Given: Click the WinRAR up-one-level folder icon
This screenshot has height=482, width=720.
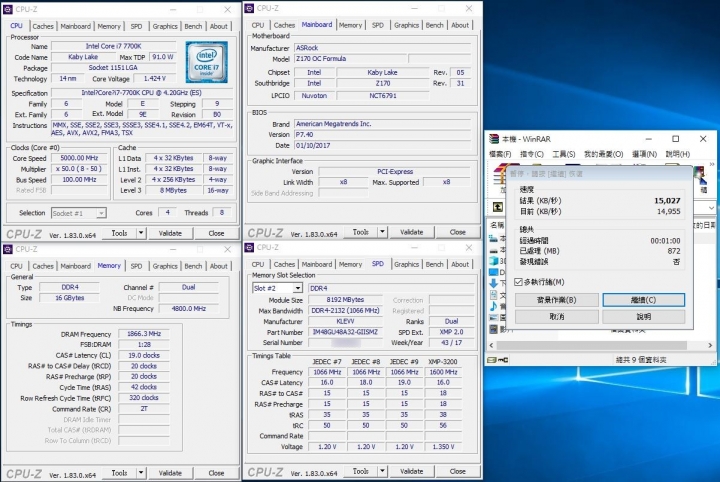Looking at the screenshot, I should [498, 207].
